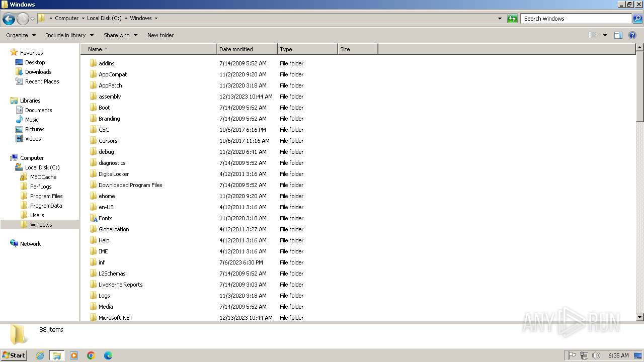
Task: Select the Microsoft.NET folder
Action: point(115,318)
